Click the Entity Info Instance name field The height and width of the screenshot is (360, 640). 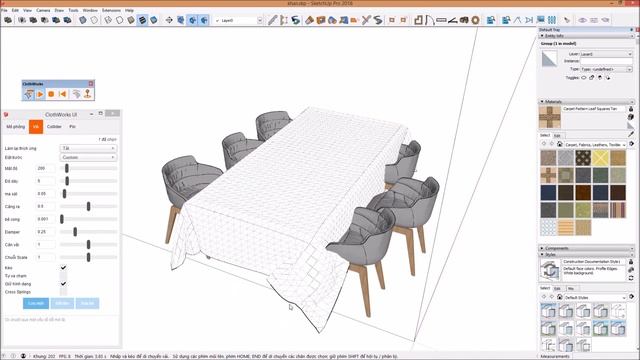pyautogui.click(x=606, y=61)
